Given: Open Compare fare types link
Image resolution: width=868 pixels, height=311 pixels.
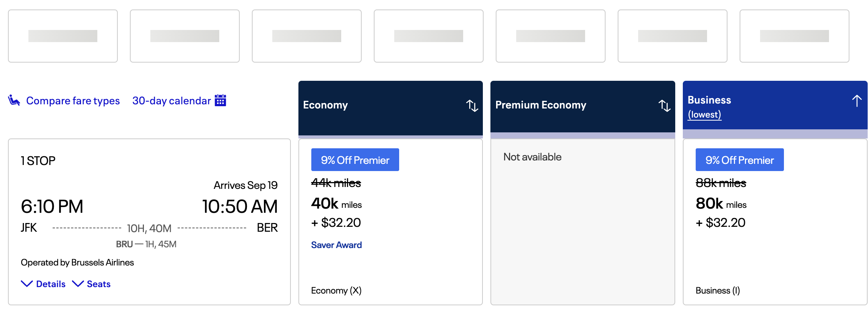Looking at the screenshot, I should point(73,101).
